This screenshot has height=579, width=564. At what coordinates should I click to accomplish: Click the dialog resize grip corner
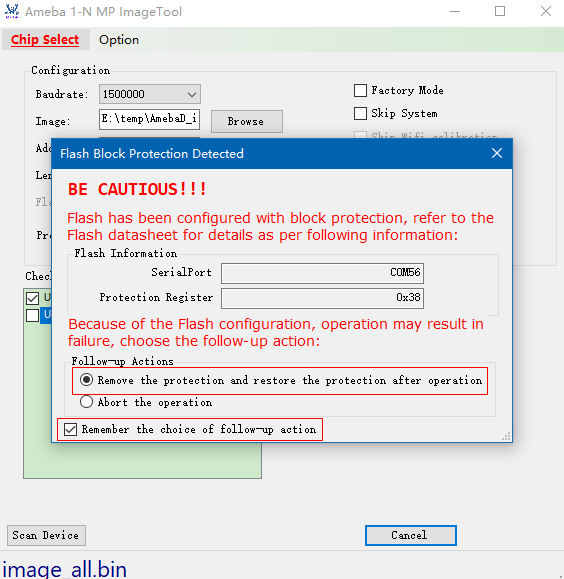506,436
